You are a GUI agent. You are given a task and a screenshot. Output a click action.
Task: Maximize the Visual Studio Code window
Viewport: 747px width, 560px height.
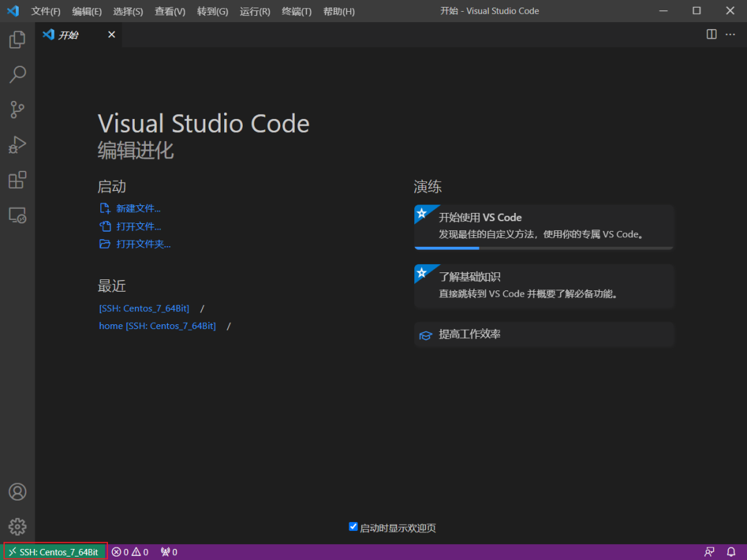coord(697,10)
